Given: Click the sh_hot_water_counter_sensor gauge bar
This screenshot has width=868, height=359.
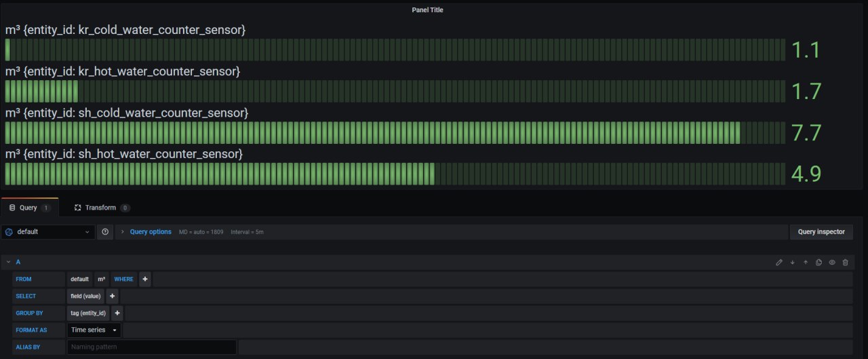Looking at the screenshot, I should click(x=395, y=174).
